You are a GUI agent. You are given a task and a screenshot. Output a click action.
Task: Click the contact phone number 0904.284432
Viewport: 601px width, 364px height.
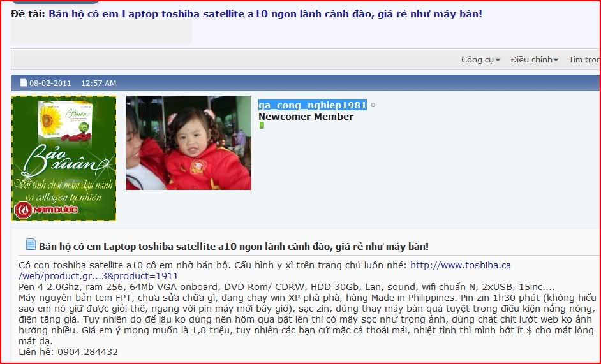(x=88, y=352)
